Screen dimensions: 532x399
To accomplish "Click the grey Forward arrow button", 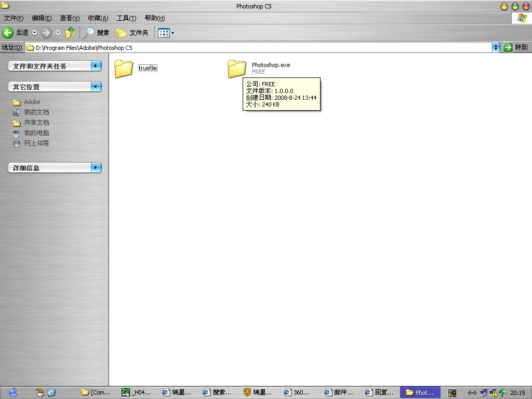I will (x=46, y=33).
